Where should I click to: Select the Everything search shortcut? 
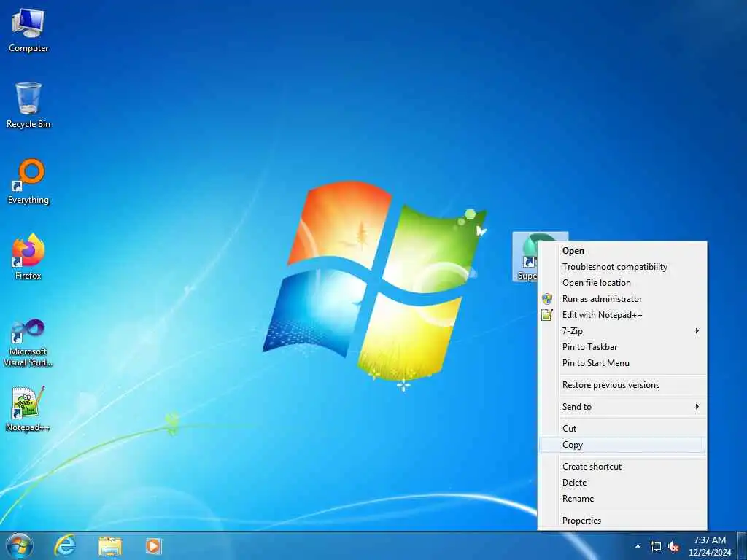coord(28,182)
